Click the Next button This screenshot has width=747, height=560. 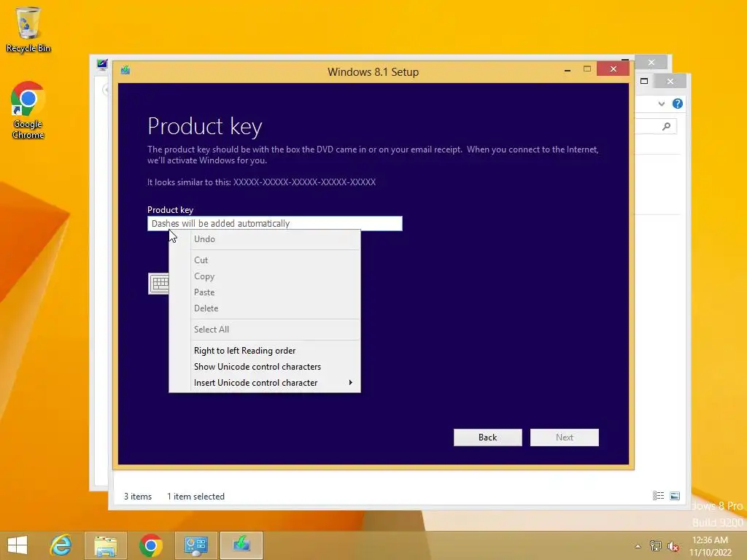click(x=565, y=437)
